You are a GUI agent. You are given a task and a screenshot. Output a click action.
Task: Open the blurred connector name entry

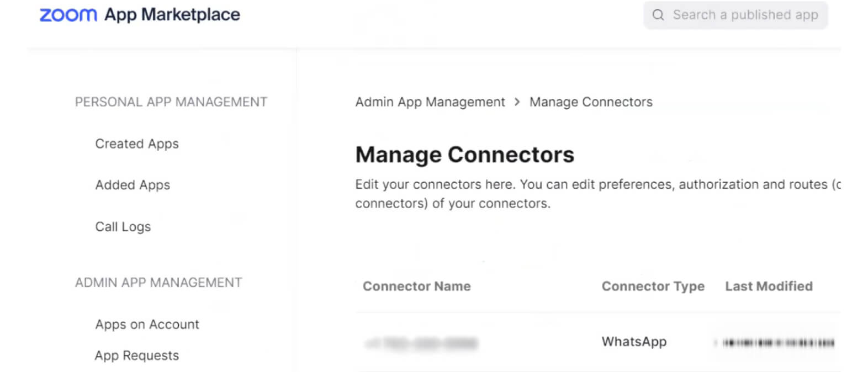421,343
